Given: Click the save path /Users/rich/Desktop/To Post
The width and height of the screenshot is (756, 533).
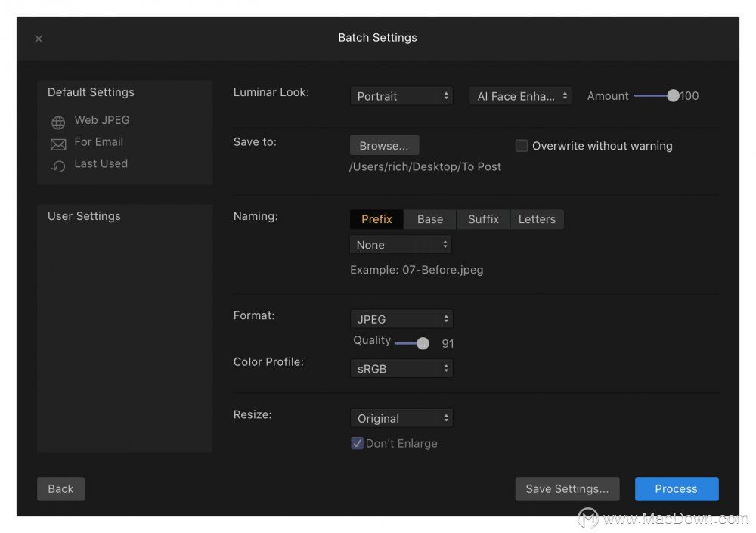Looking at the screenshot, I should [425, 167].
